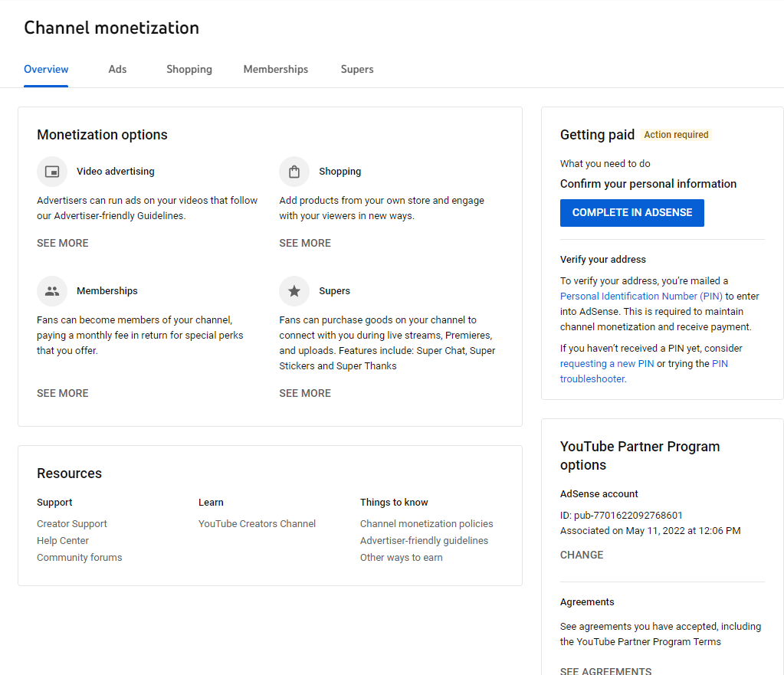Open the Shopping tab
This screenshot has height=675, width=784.
click(189, 69)
